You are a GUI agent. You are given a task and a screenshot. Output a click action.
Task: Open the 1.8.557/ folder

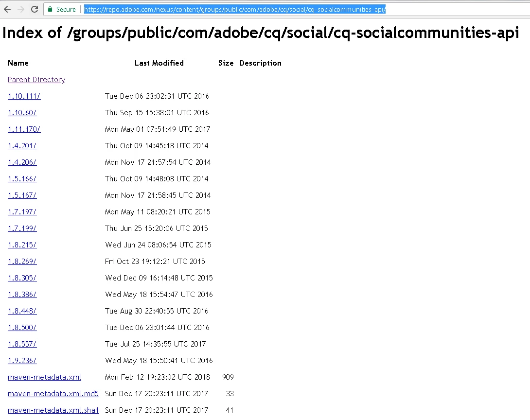click(x=22, y=345)
